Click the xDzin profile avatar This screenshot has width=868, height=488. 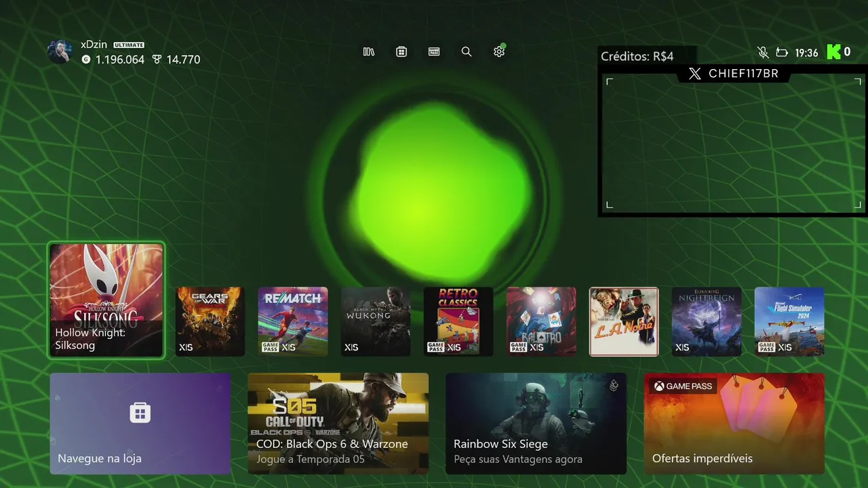tap(60, 52)
